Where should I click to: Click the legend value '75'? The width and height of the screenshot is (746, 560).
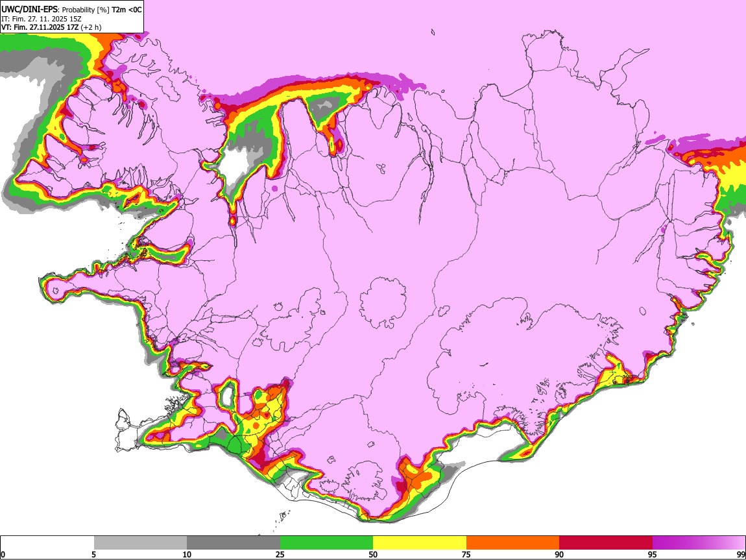pos(466,555)
